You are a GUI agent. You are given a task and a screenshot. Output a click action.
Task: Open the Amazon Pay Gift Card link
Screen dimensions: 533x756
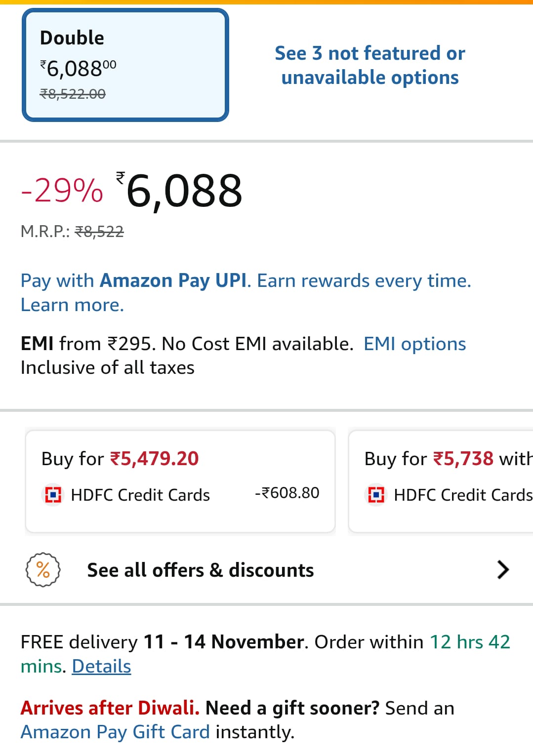click(115, 732)
